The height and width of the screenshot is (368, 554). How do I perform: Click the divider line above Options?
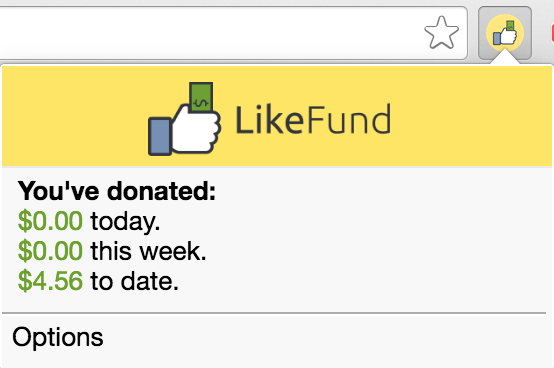[274, 313]
